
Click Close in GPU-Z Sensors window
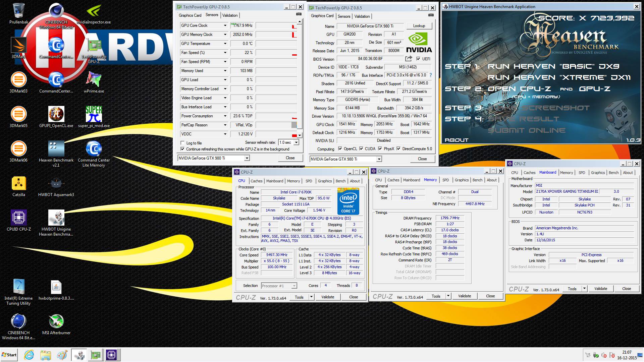(x=290, y=158)
